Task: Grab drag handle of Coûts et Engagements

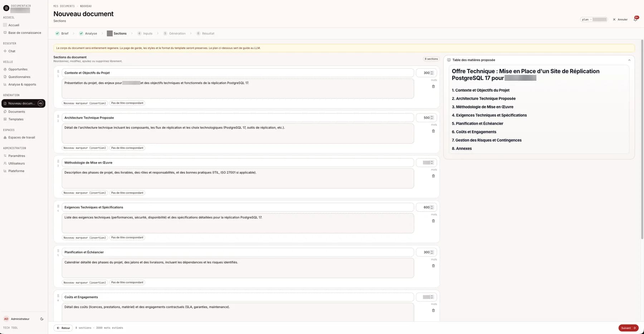Action: [58, 296]
